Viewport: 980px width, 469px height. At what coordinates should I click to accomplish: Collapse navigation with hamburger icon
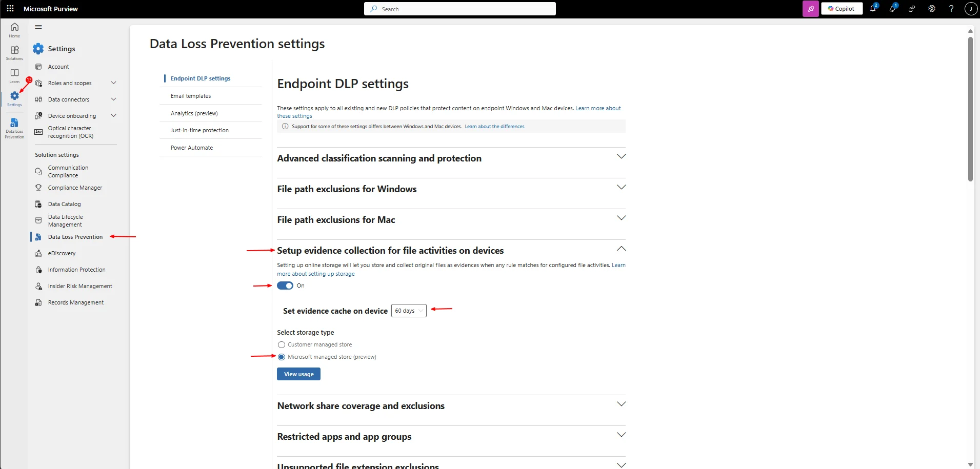click(x=38, y=27)
